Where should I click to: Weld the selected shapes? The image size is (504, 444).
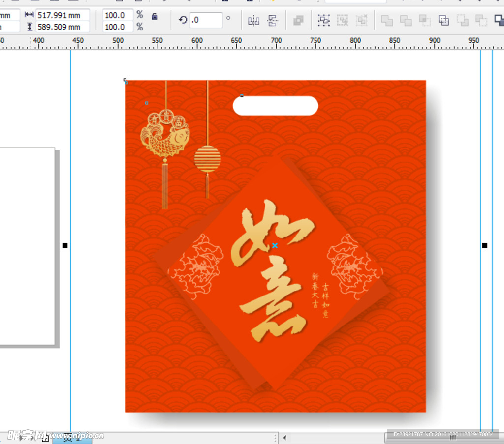click(x=387, y=20)
